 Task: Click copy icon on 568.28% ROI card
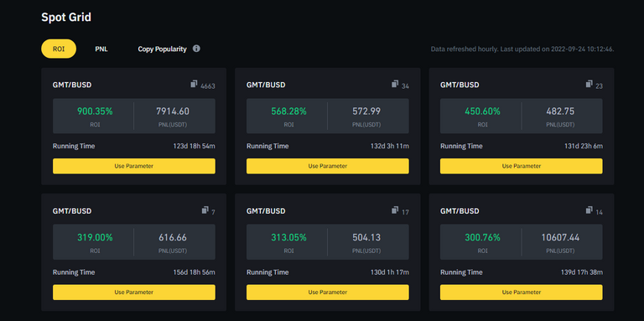pos(395,84)
